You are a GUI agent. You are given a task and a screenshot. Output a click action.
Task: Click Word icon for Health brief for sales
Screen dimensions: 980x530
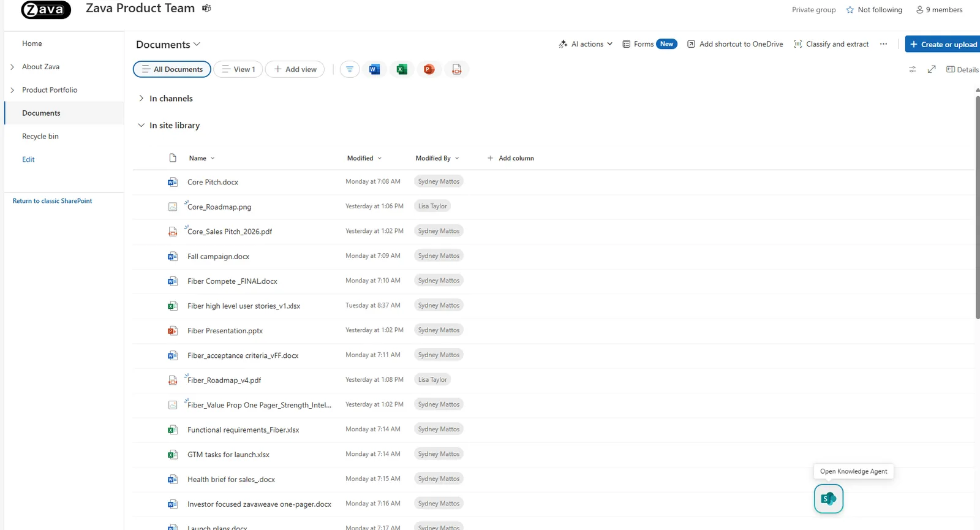[x=173, y=479]
